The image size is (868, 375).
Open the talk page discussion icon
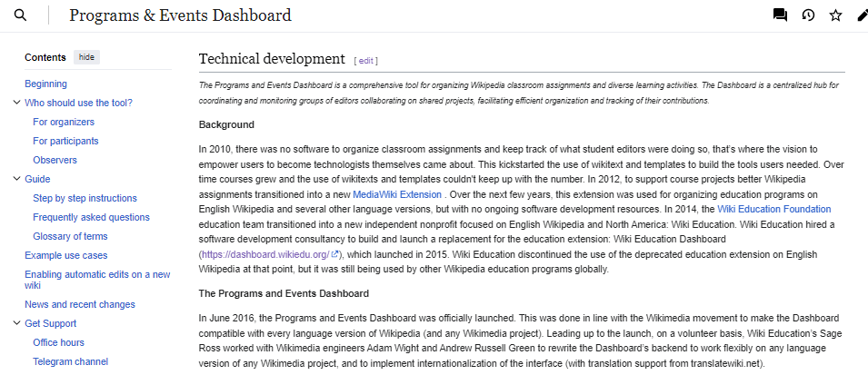(780, 15)
